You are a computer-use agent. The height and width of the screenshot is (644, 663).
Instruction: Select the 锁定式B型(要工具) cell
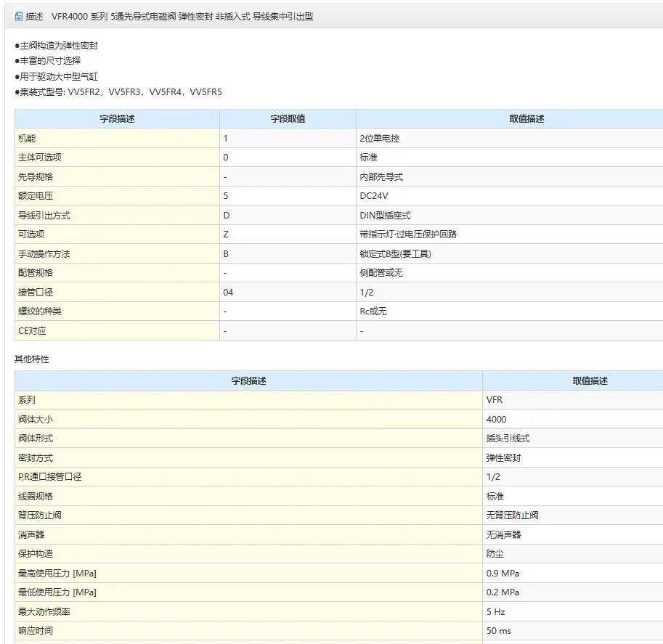pyautogui.click(x=510, y=253)
